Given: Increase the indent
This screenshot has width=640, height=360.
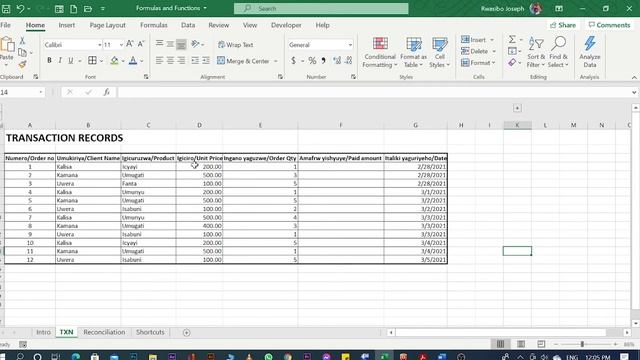Looking at the screenshot, I should click(206, 61).
